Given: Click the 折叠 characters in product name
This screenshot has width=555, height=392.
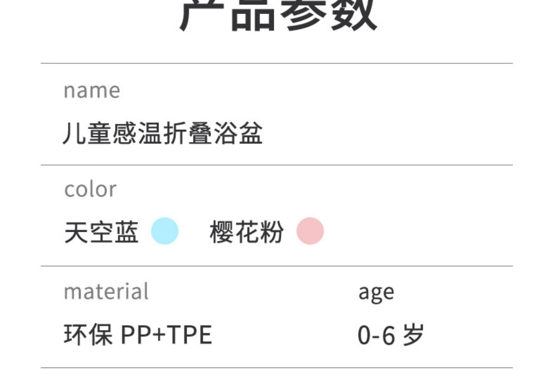Looking at the screenshot, I should click(x=188, y=133).
